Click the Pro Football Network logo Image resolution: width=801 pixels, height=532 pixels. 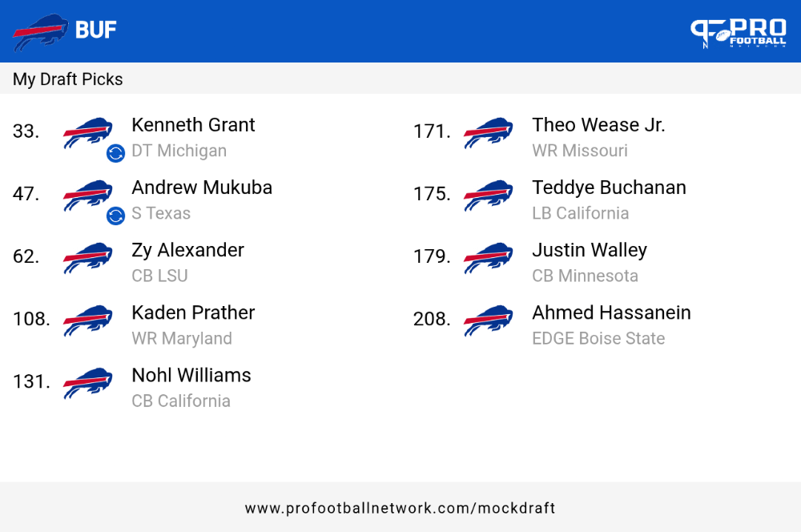coord(739,33)
